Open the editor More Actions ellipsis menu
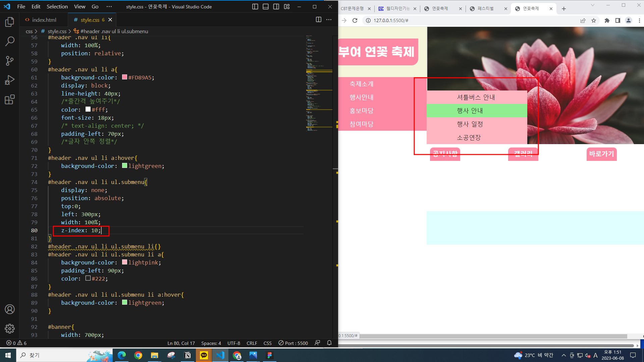The height and width of the screenshot is (362, 644). point(329,20)
